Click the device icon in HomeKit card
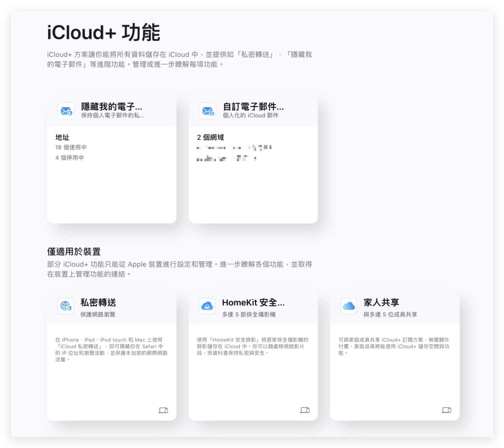 [305, 410]
